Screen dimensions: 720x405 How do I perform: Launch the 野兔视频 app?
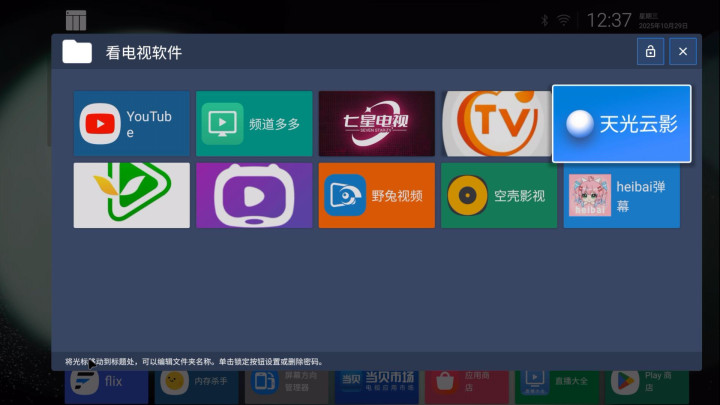pyautogui.click(x=377, y=195)
